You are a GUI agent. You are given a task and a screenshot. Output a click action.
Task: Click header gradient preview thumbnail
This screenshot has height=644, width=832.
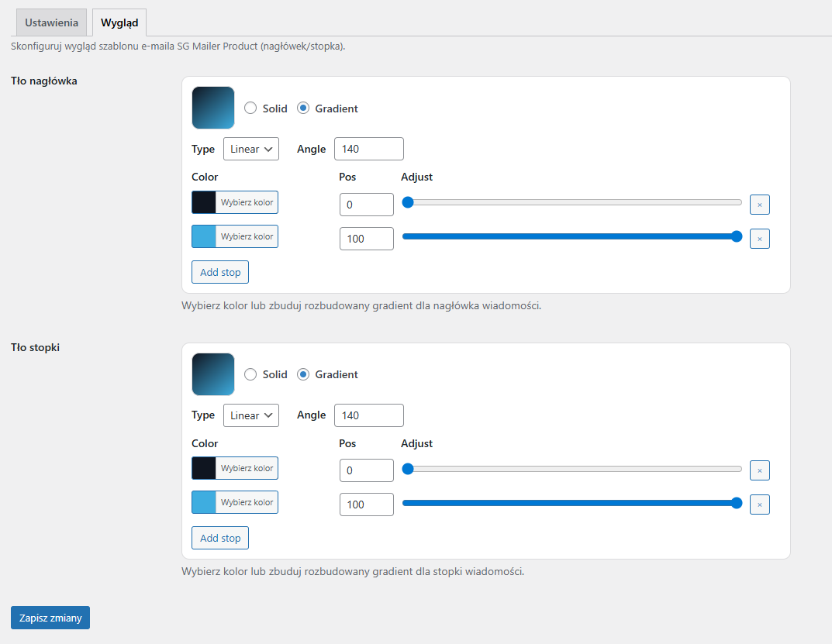click(x=213, y=108)
